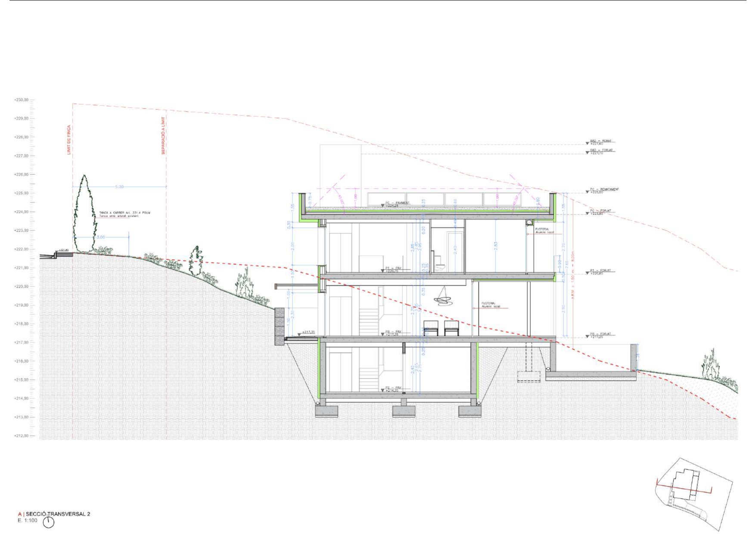Select the center foundation footing block

pos(404,411)
